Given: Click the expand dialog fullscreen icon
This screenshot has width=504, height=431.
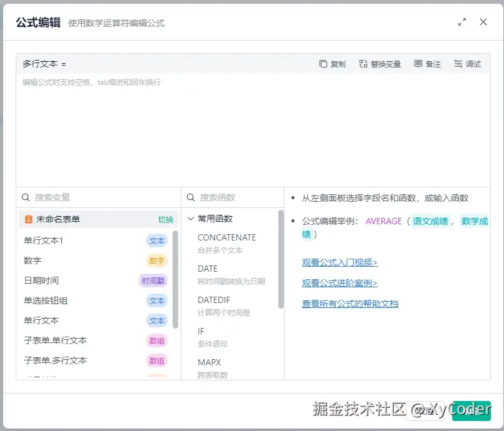Looking at the screenshot, I should click(462, 22).
